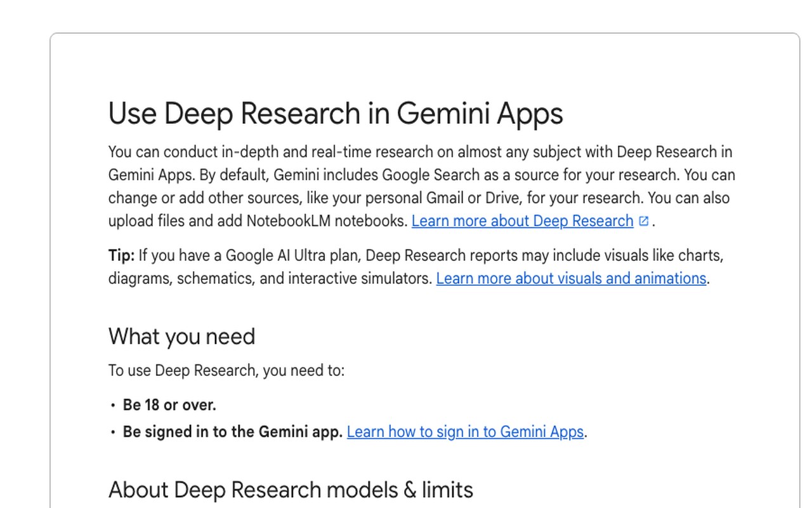Click the text Be signed in to the Gemini app.
The height and width of the screenshot is (508, 812).
point(233,432)
